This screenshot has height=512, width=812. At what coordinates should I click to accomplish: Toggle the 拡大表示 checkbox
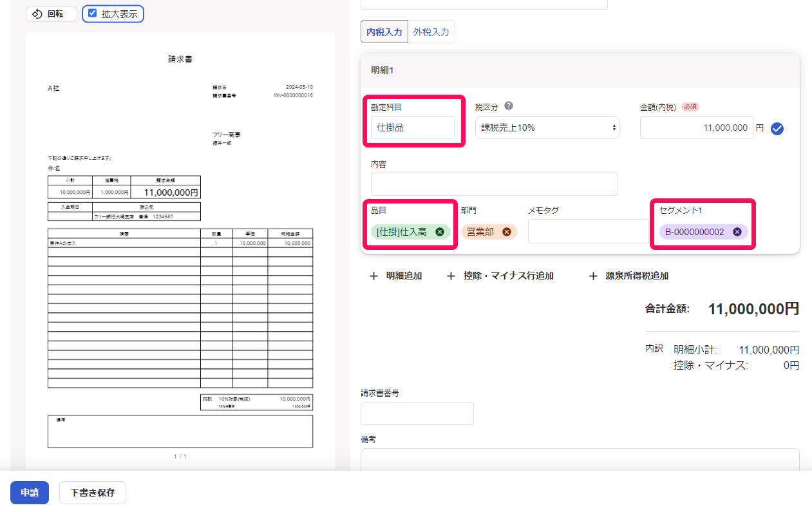93,14
